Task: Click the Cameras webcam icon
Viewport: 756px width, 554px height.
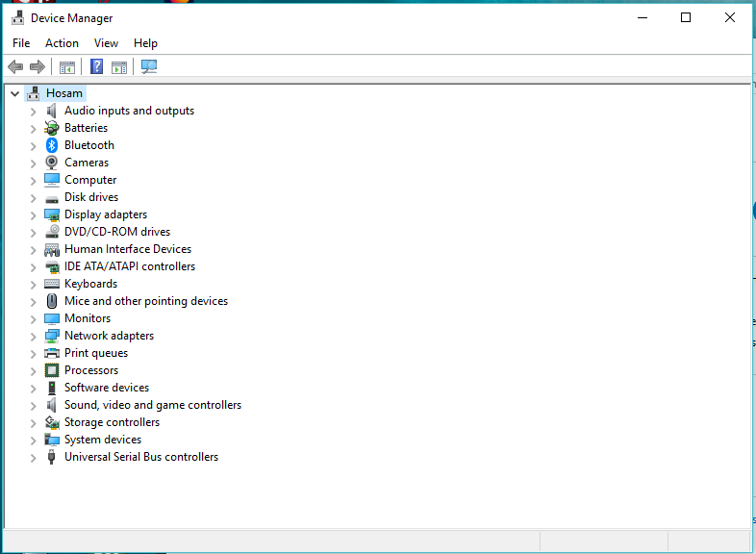Action: coord(52,163)
